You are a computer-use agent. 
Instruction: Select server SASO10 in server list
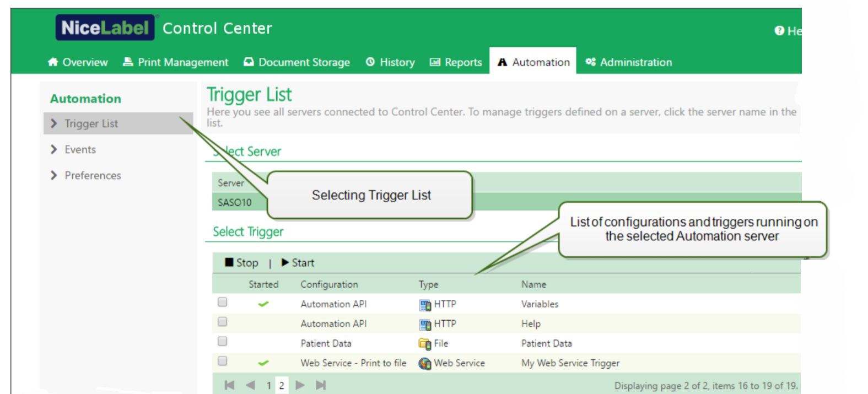pos(235,202)
